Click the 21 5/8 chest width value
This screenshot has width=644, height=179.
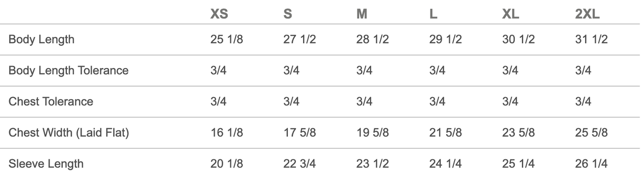point(446,133)
